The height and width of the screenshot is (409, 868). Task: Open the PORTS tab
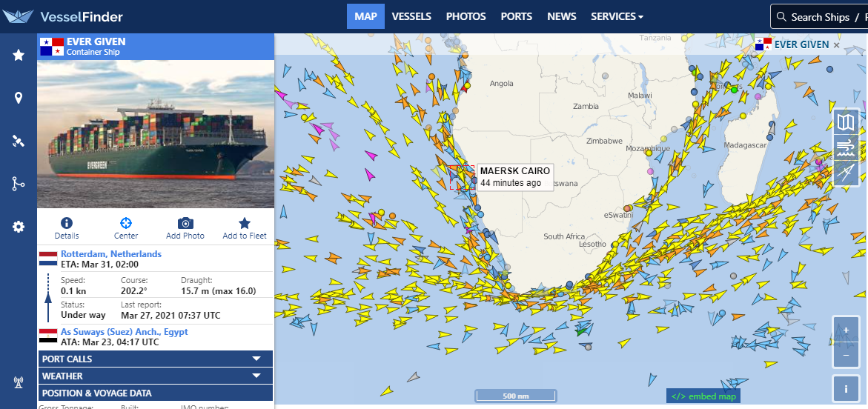[517, 16]
